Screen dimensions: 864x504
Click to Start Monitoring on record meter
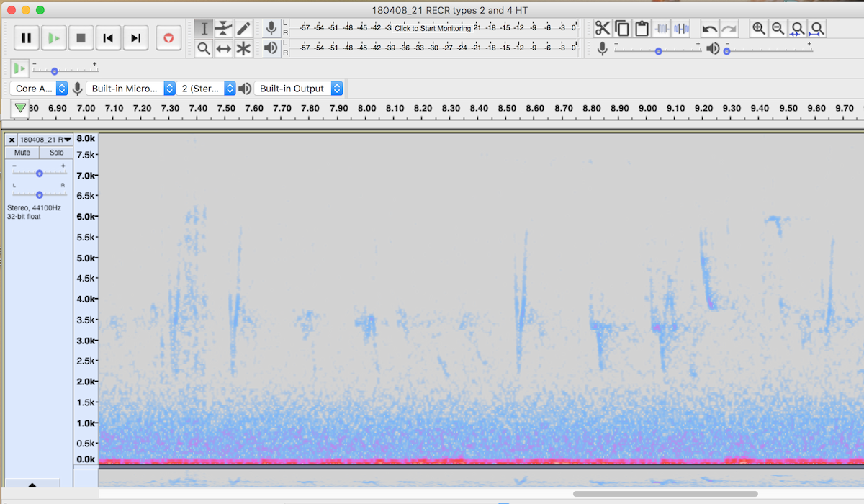[432, 28]
